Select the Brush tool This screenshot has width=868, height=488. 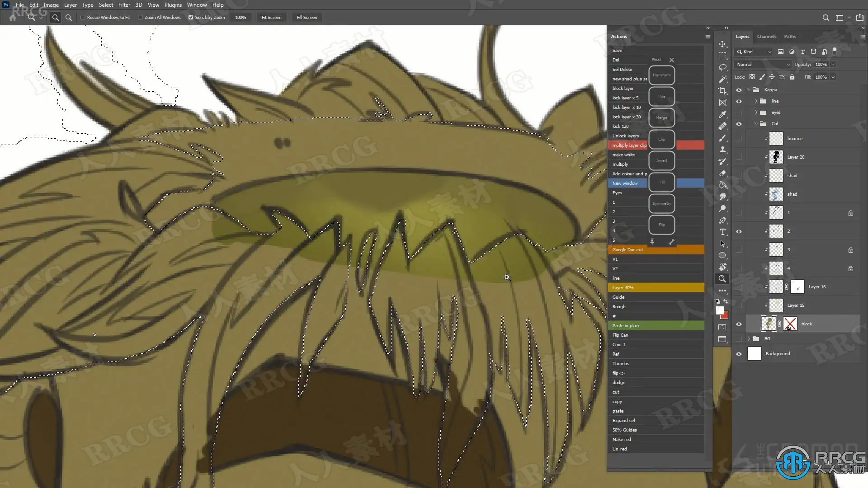coord(722,138)
